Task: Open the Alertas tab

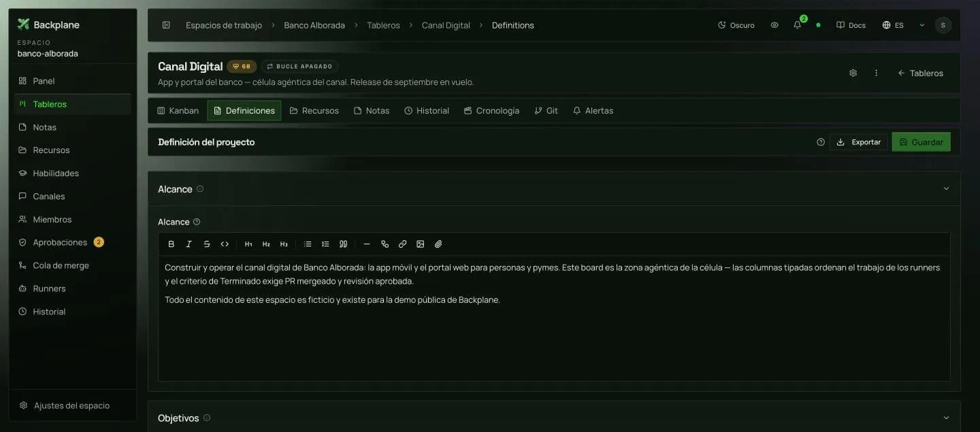Action: tap(593, 110)
